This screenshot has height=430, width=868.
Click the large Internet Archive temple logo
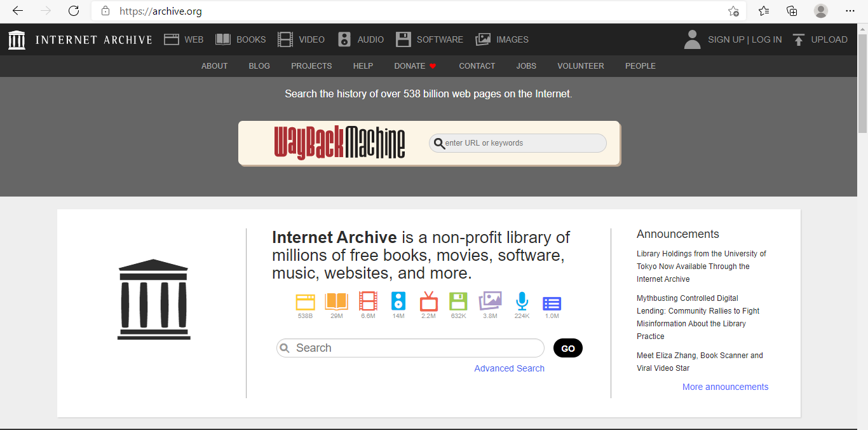click(x=154, y=299)
